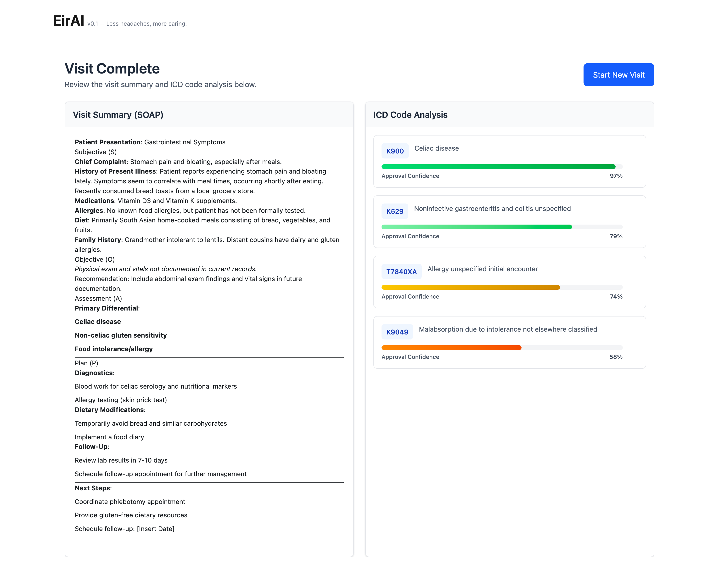Viewport: 719px width, 588px height.
Task: Click the Visit Summary (SOAP) header
Action: click(118, 115)
